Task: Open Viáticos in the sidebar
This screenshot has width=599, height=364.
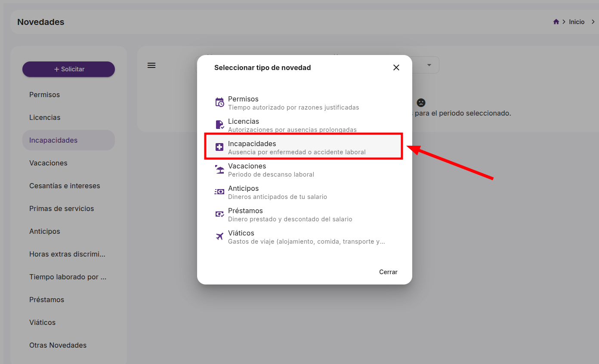Action: click(x=69, y=322)
